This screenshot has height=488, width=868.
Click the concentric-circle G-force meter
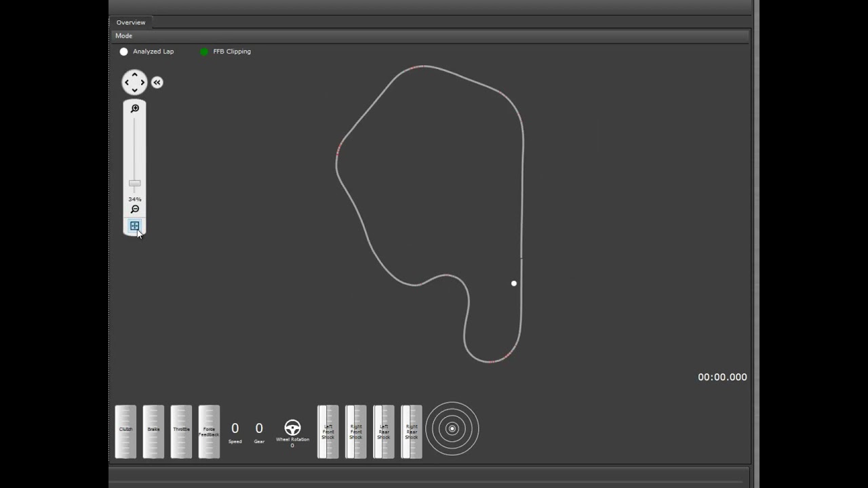pos(452,428)
